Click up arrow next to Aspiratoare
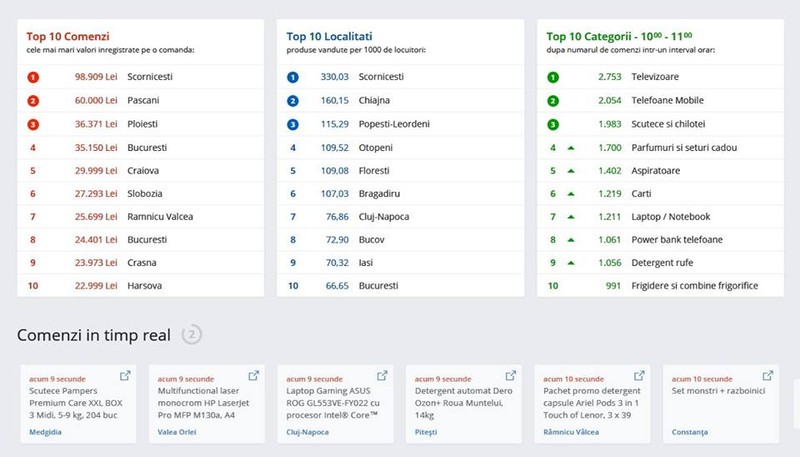Image resolution: width=800 pixels, height=457 pixels. (571, 171)
